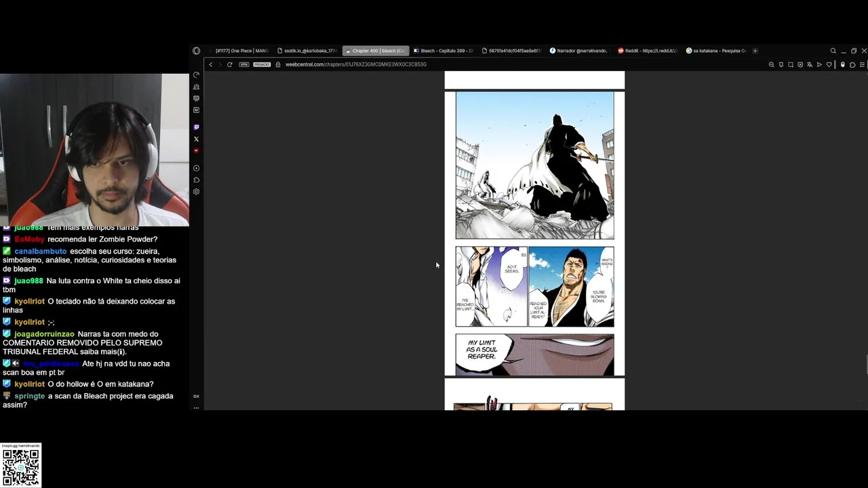Open a new tab with plus button

point(755,51)
